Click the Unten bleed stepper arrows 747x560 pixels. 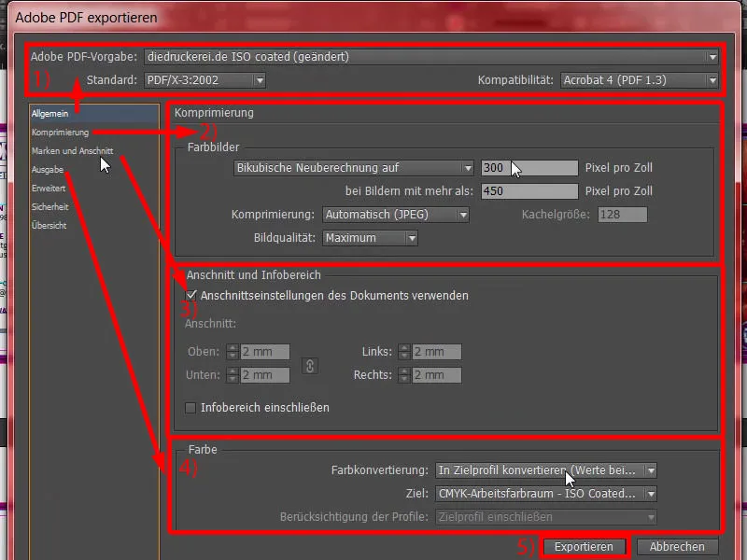233,375
